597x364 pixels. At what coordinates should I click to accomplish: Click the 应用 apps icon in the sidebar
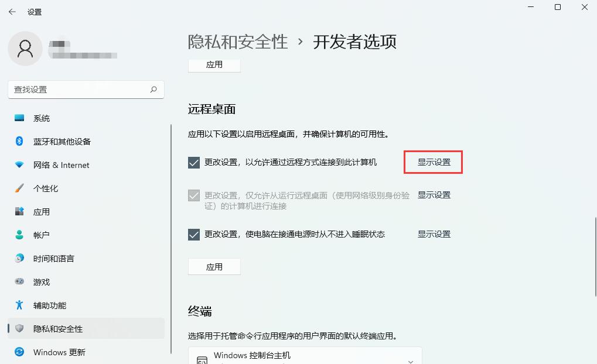[19, 211]
